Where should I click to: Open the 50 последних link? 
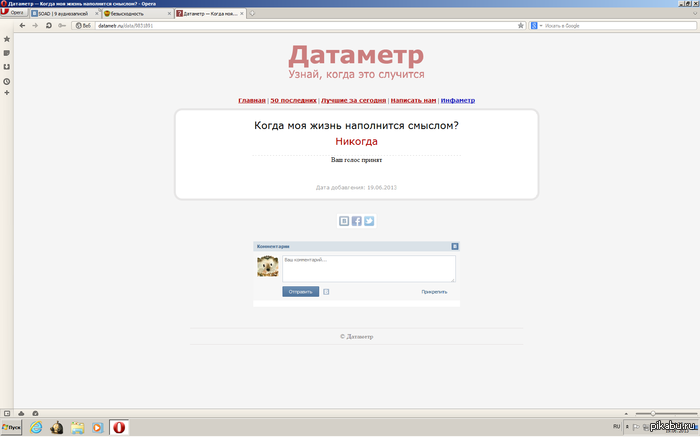tap(293, 100)
